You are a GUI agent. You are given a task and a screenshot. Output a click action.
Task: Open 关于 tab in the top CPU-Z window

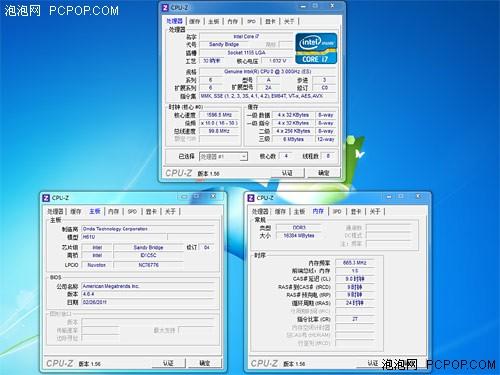tap(289, 21)
